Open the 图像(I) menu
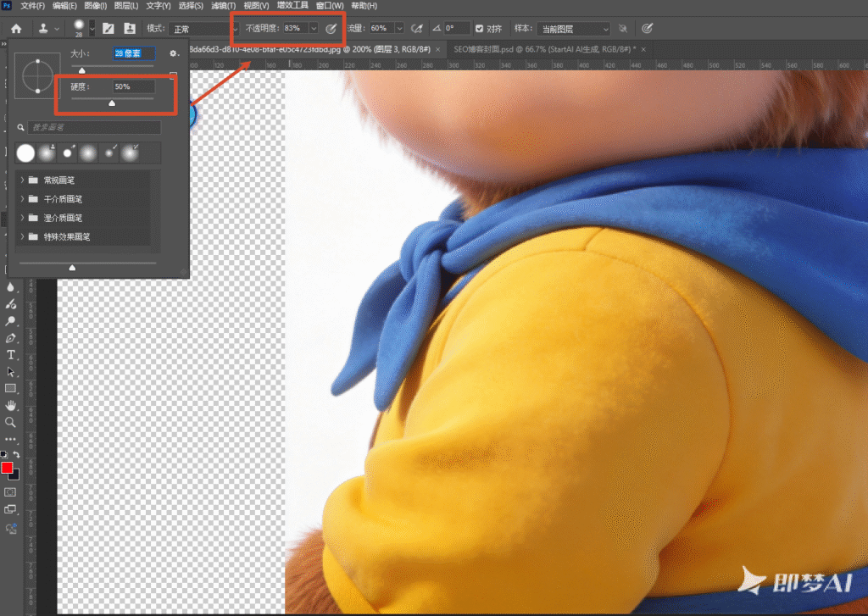 point(96,6)
